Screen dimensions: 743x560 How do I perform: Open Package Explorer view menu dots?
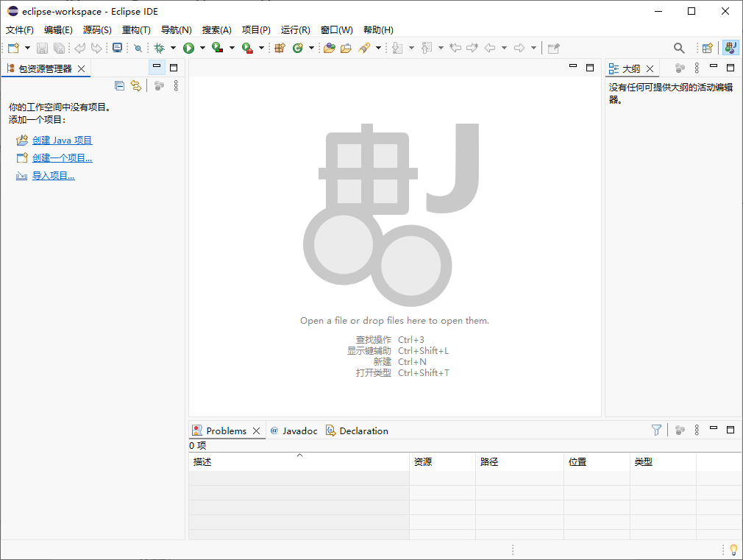pyautogui.click(x=176, y=85)
